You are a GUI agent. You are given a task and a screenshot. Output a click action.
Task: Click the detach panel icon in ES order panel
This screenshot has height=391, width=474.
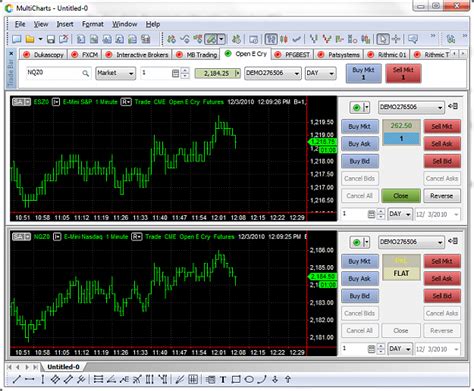[x=453, y=106]
